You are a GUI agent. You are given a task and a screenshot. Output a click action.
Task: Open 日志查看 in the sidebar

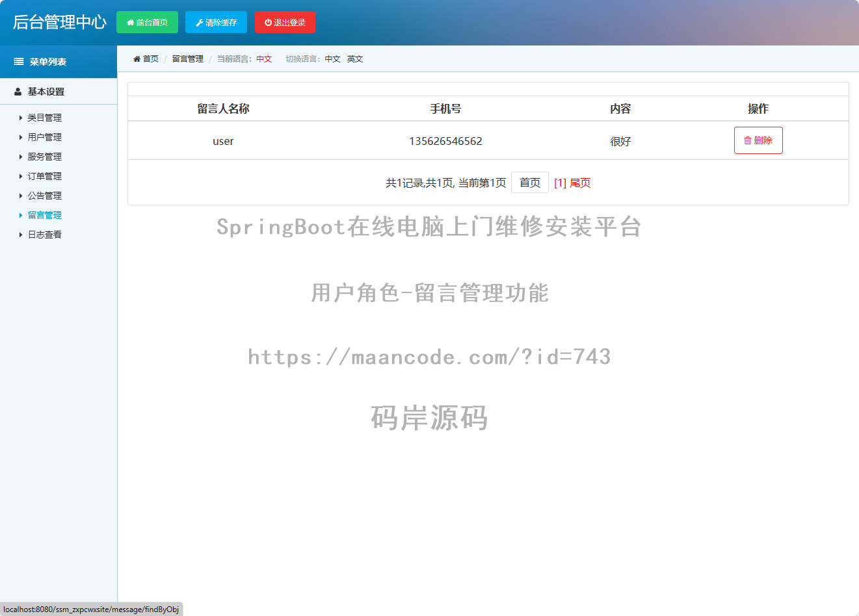point(45,235)
